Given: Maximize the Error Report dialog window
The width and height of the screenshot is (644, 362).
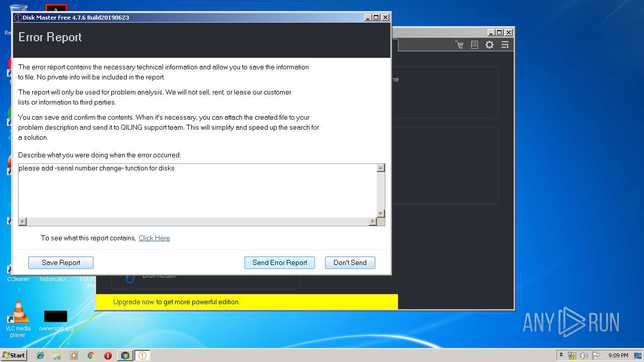Looking at the screenshot, I should (x=376, y=17).
